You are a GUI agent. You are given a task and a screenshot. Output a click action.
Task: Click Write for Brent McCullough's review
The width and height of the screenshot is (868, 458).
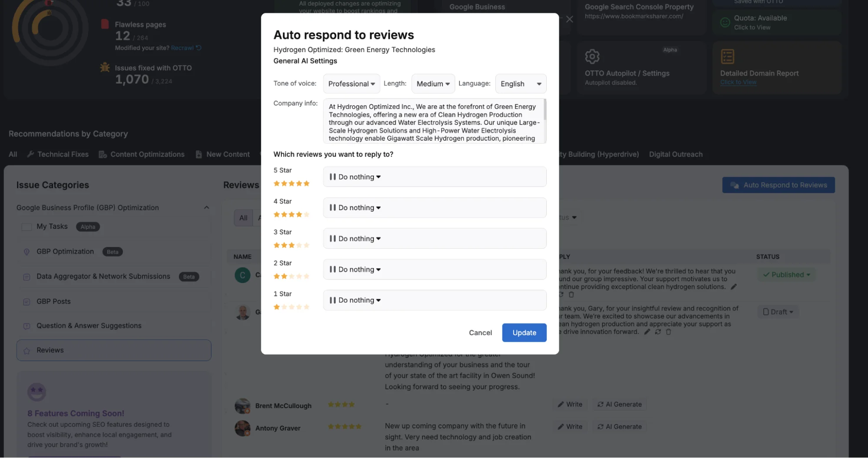pos(570,404)
